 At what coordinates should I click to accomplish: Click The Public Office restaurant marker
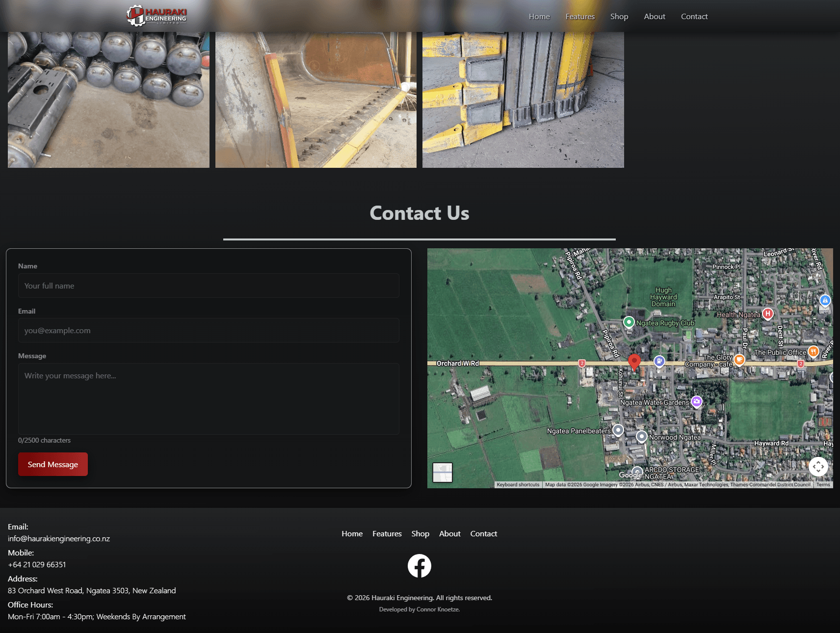[813, 351]
